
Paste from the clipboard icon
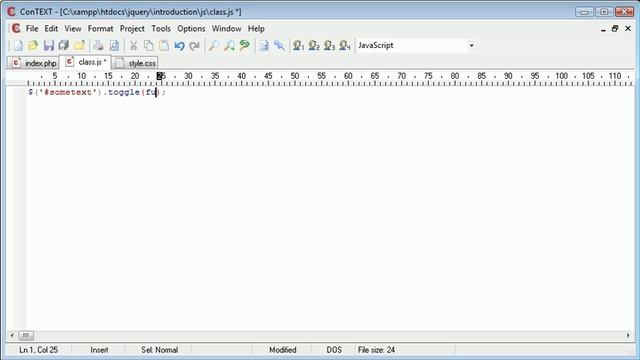click(164, 45)
